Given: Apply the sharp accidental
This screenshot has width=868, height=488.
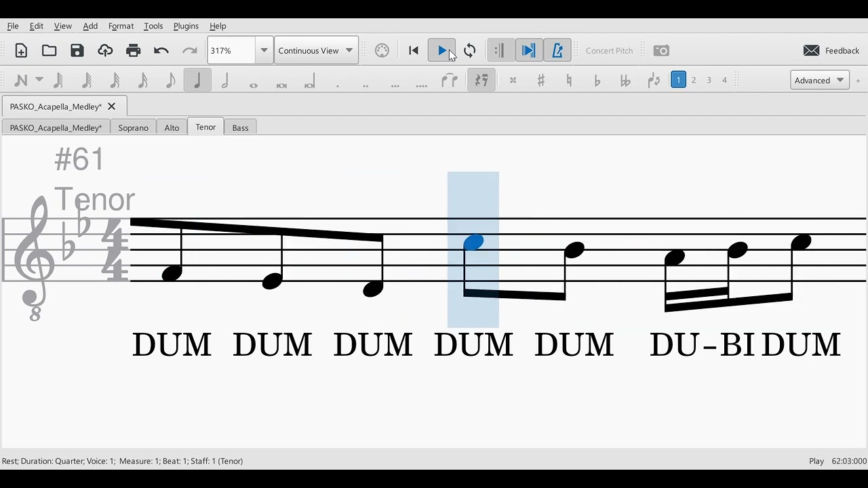Looking at the screenshot, I should click(541, 81).
